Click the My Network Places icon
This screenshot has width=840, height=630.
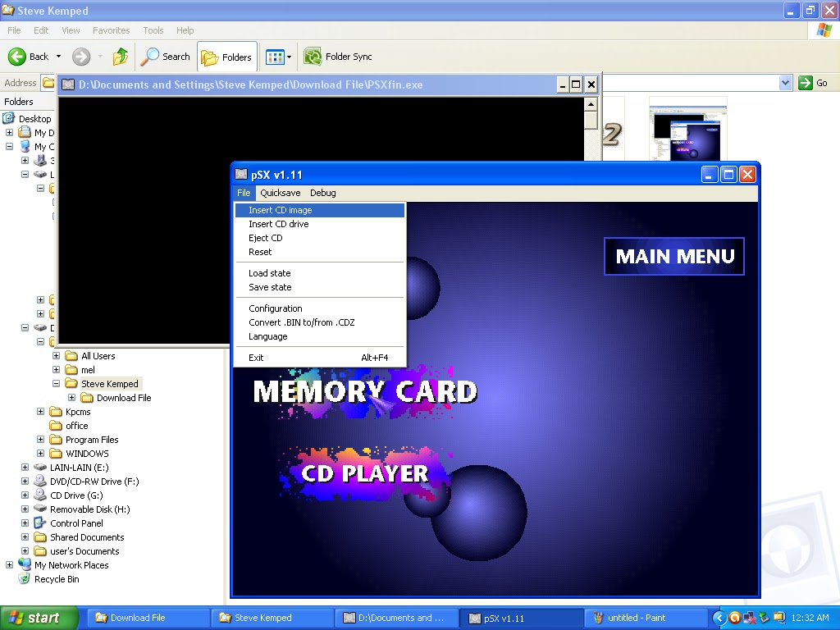point(25,564)
